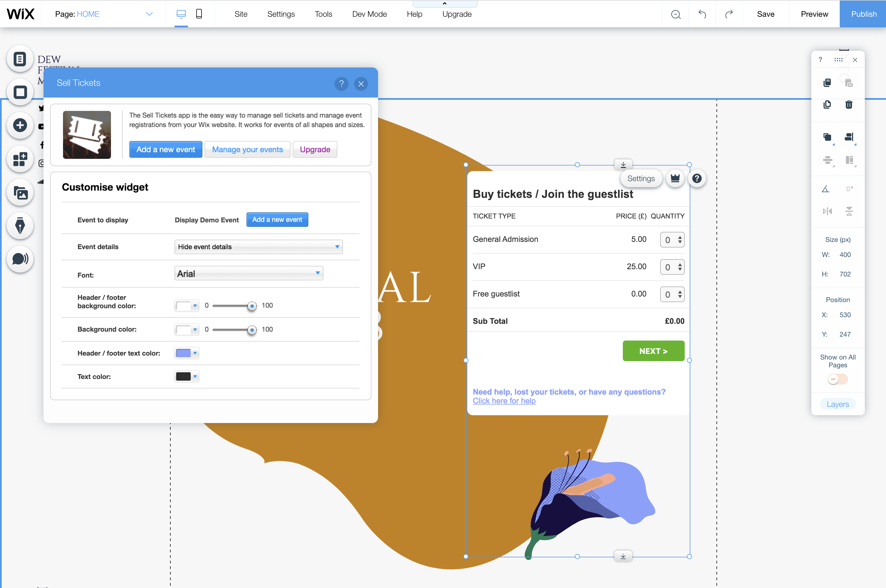Screen dimensions: 886x588
Task: Open the Background color picker dropdown
Action: pos(187,330)
